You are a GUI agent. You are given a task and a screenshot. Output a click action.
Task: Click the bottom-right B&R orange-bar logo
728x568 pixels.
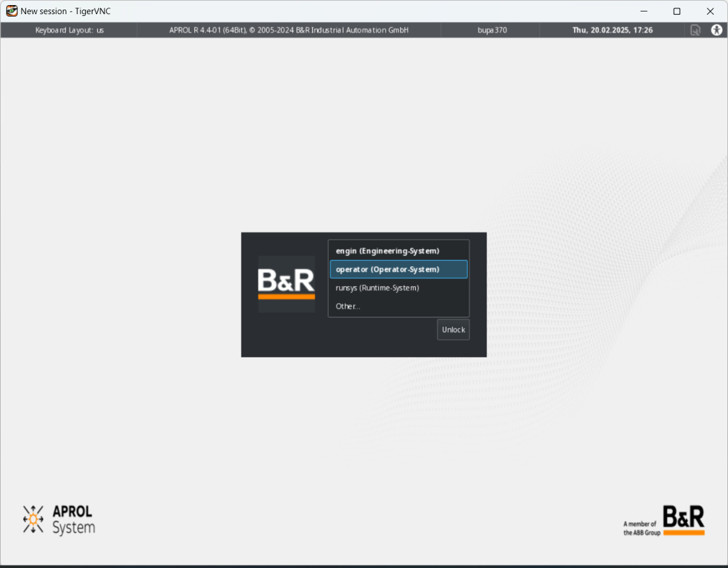coord(683,520)
